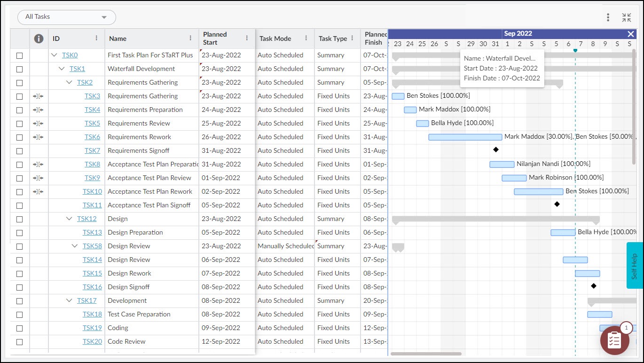Click the floating clipboard notification icon at bottom right
644x363 pixels.
614,340
